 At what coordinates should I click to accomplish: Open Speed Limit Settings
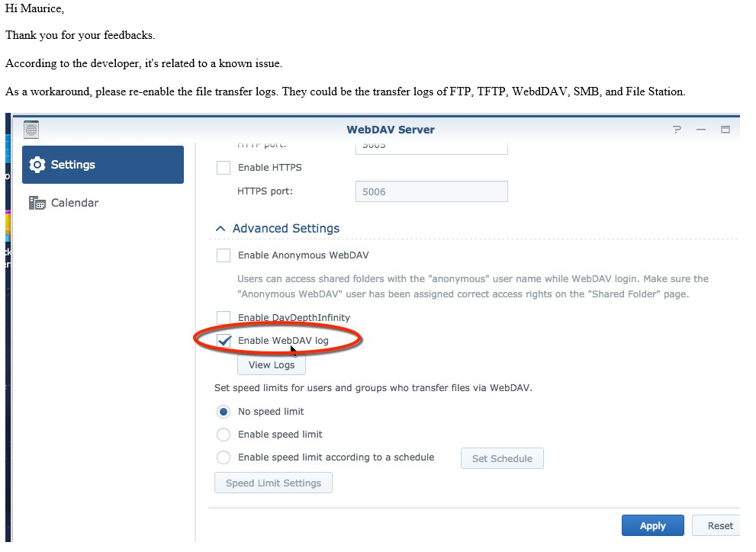(x=273, y=483)
